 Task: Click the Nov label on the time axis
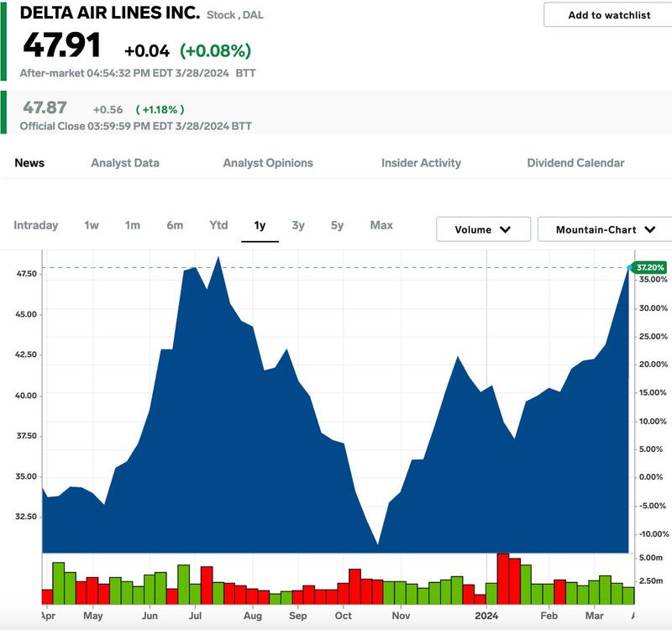(x=401, y=616)
